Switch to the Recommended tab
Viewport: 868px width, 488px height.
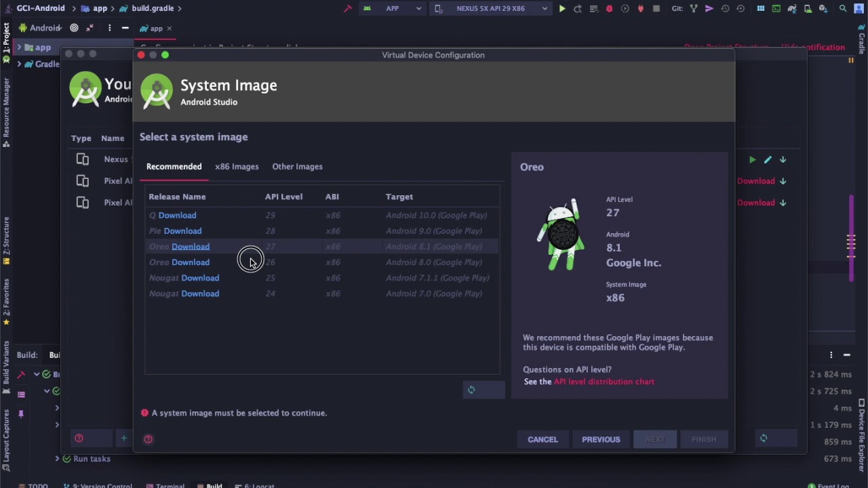[174, 167]
